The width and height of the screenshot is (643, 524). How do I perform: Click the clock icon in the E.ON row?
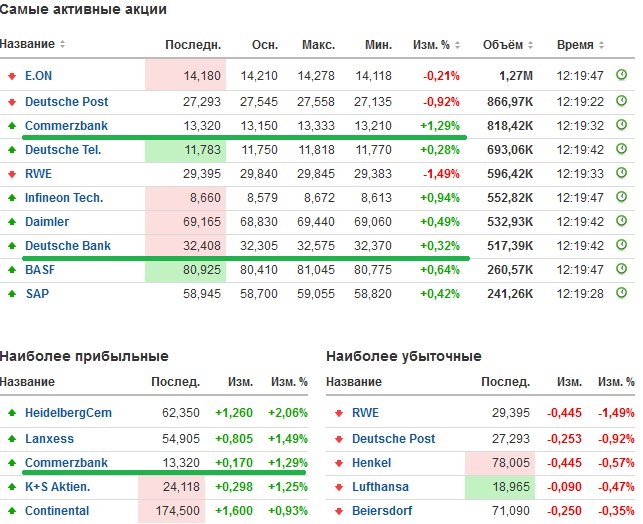click(x=621, y=74)
